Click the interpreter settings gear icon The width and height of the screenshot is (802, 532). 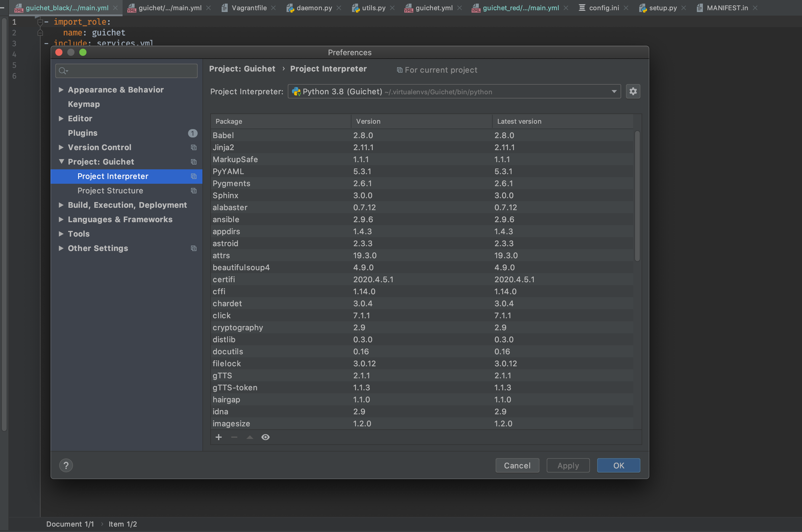[x=633, y=91]
